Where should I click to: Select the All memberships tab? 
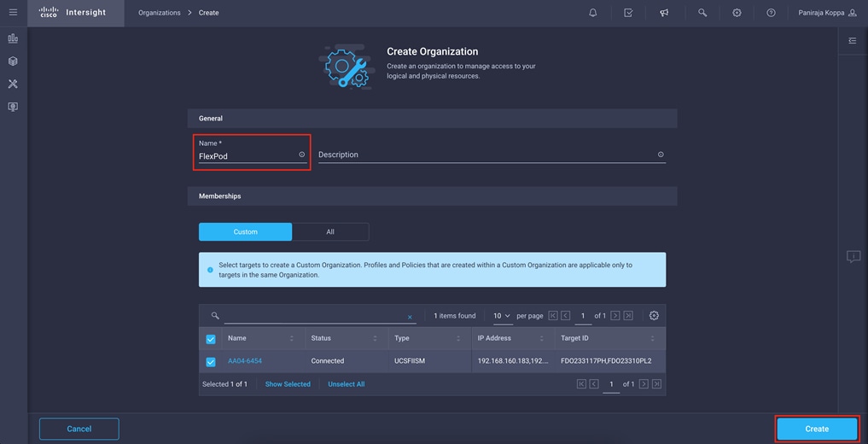(330, 232)
